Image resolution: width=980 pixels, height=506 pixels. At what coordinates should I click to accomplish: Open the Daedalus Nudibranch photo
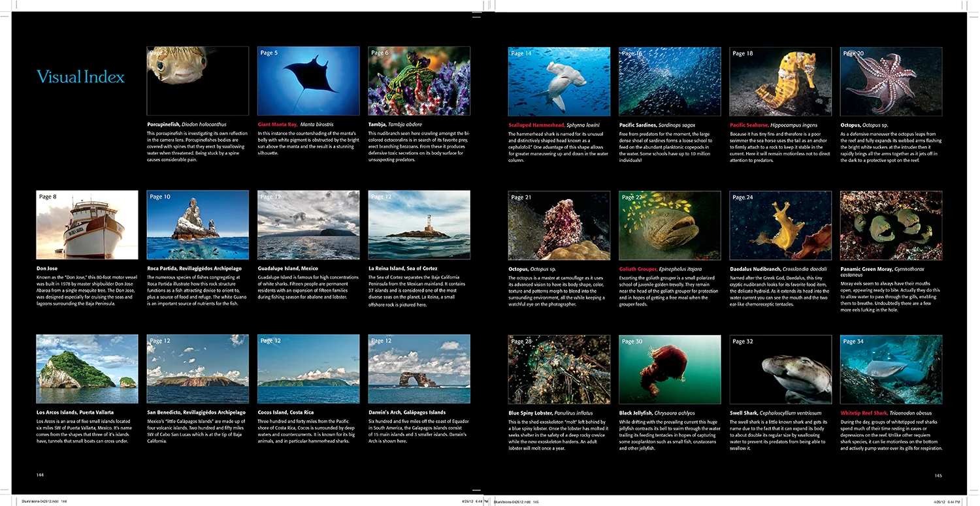(x=780, y=225)
